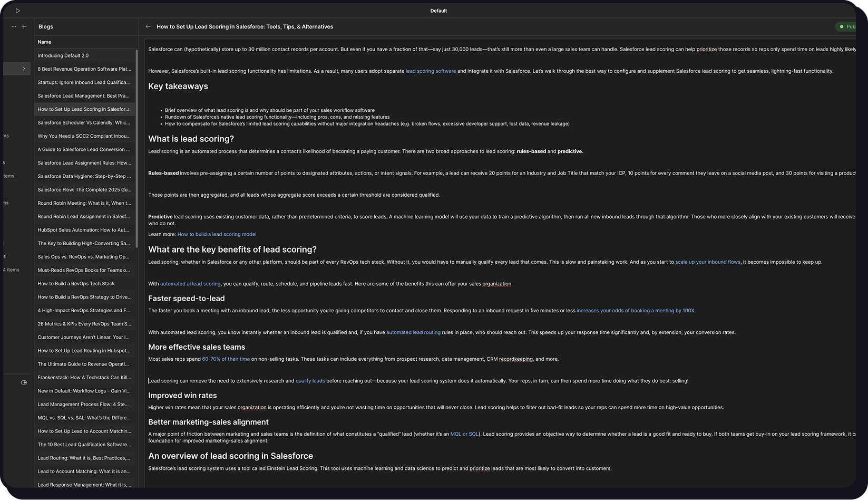Screen dimensions: 868x500
Task: Open Salesforce Flow: The Complete 2025 row
Action: [84, 189]
